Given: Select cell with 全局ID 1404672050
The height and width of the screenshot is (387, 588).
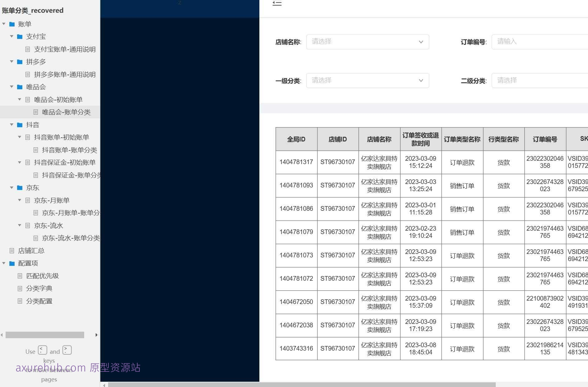Looking at the screenshot, I should [296, 302].
